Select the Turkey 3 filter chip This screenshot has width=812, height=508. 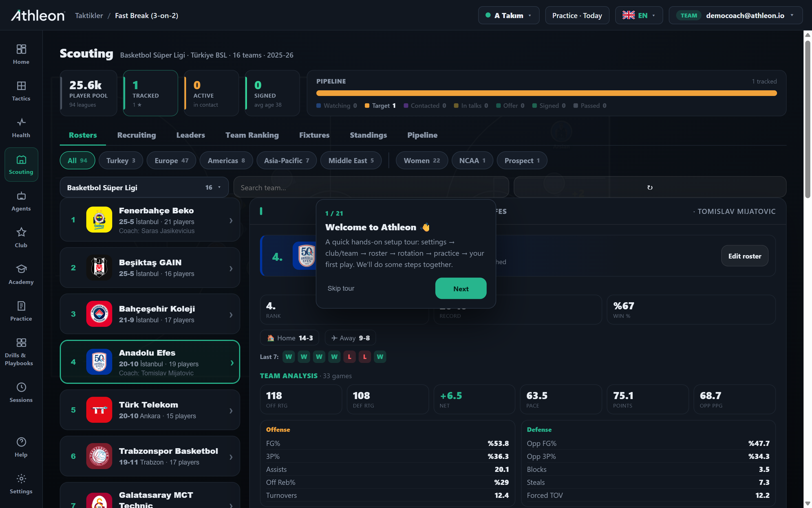(x=121, y=161)
